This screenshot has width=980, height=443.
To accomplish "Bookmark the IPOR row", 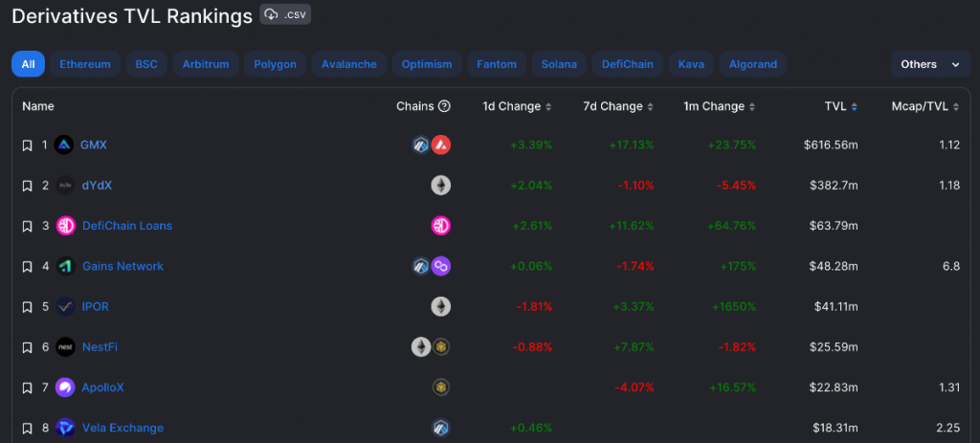I will [x=27, y=307].
